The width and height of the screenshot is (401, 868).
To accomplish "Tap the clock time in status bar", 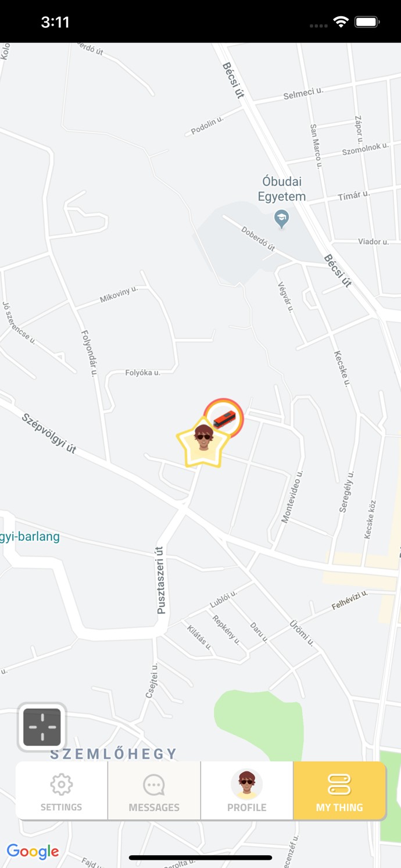I will pos(55,22).
